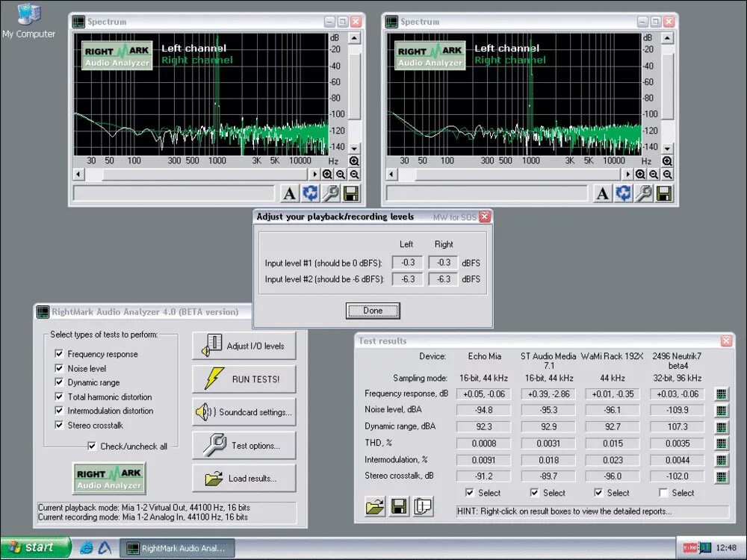Screen dimensions: 747x560
Task: Open the My Computer desktop icon
Action: [x=28, y=21]
